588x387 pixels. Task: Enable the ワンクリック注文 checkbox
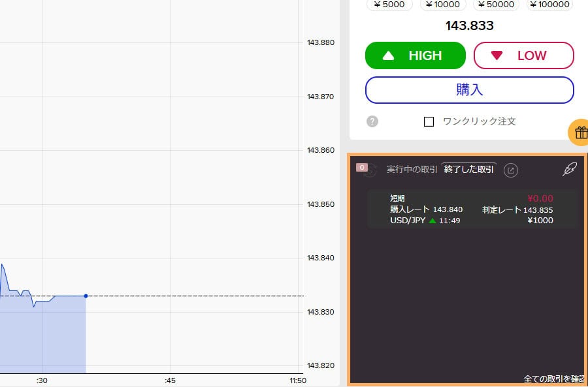429,122
